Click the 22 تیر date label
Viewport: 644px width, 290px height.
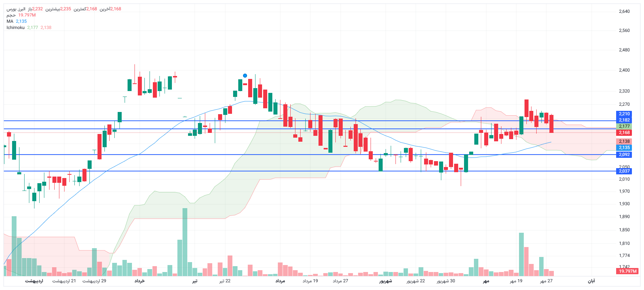pos(225,281)
